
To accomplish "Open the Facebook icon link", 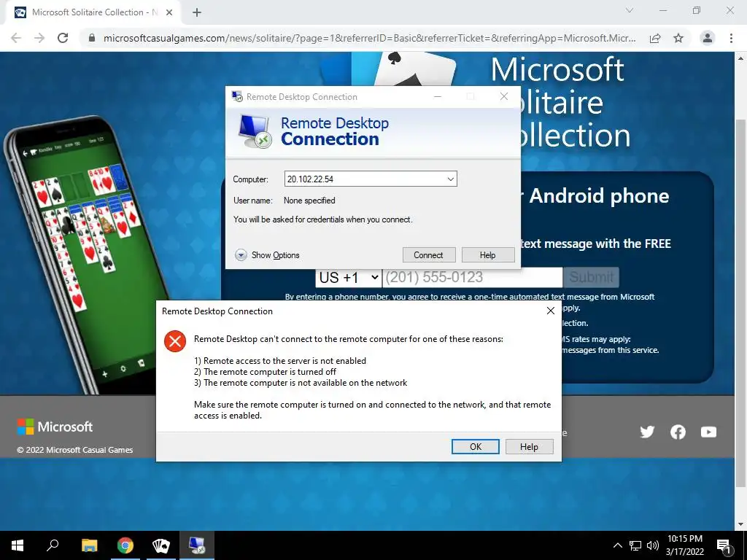I will [678, 432].
